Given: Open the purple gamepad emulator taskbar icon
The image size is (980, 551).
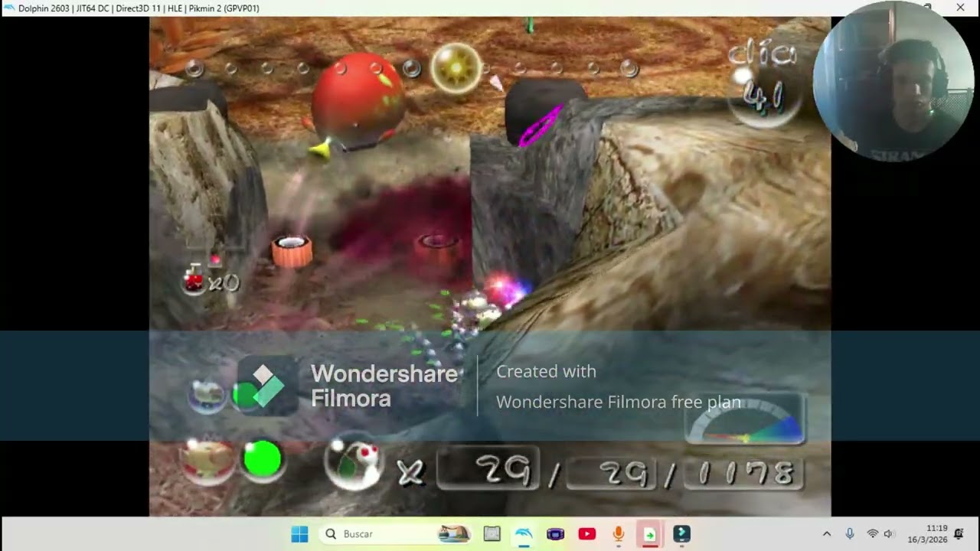Looking at the screenshot, I should click(555, 533).
